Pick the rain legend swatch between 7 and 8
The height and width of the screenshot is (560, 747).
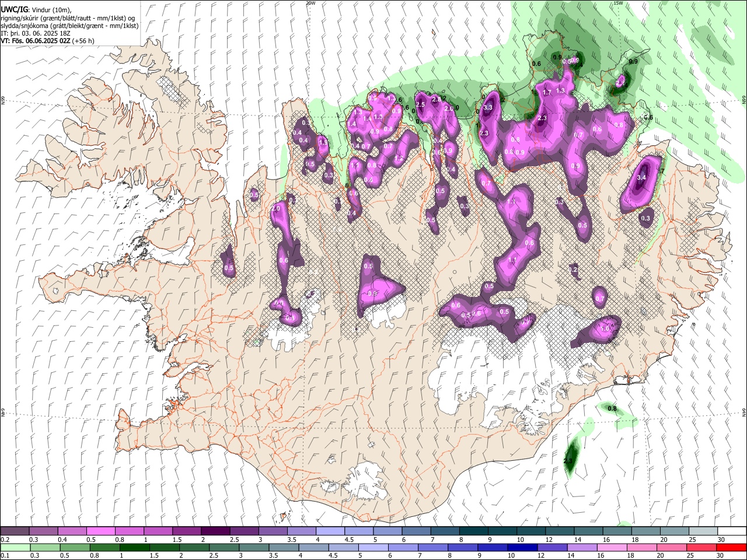(x=433, y=548)
